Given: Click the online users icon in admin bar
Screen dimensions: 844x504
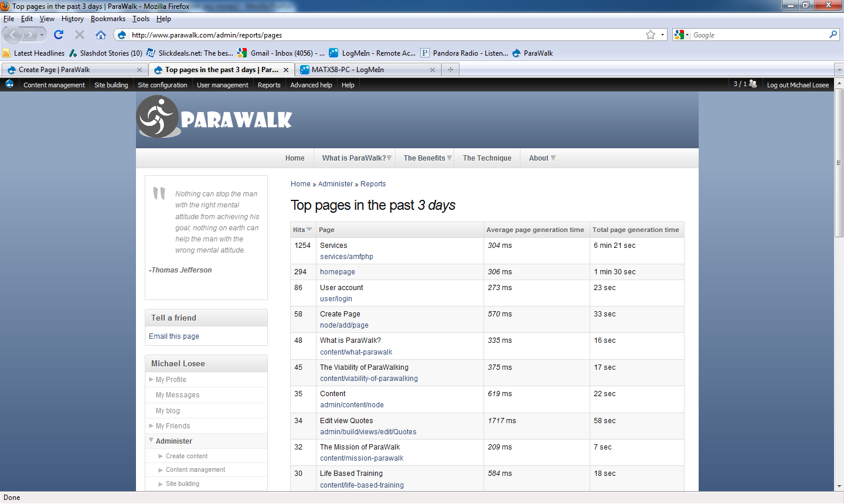Looking at the screenshot, I should pos(752,84).
